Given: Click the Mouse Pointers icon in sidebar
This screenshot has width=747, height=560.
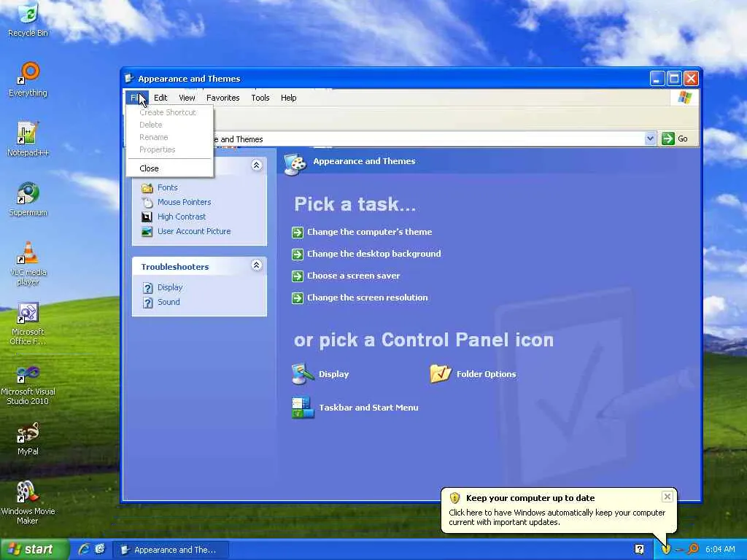Looking at the screenshot, I should 147,203.
